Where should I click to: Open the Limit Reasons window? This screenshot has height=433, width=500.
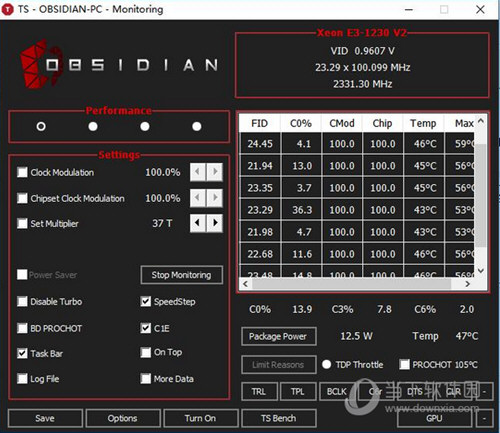click(x=279, y=365)
